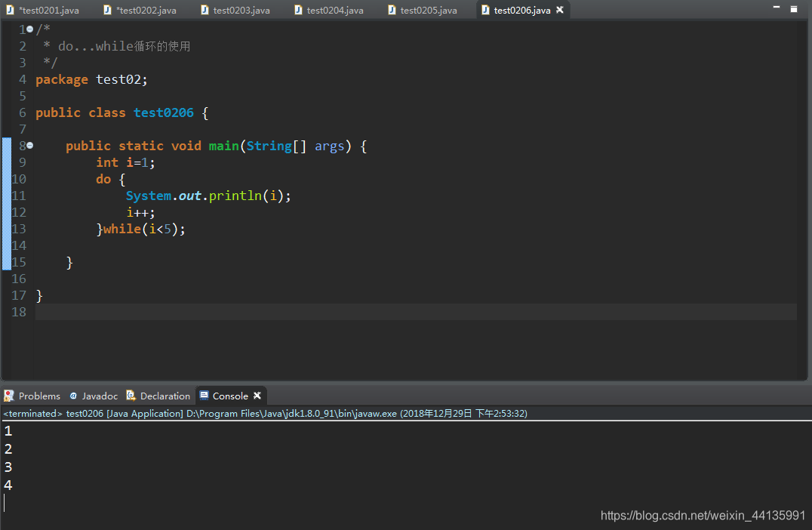Click 'public class' keywords on line 6

pyautogui.click(x=81, y=113)
